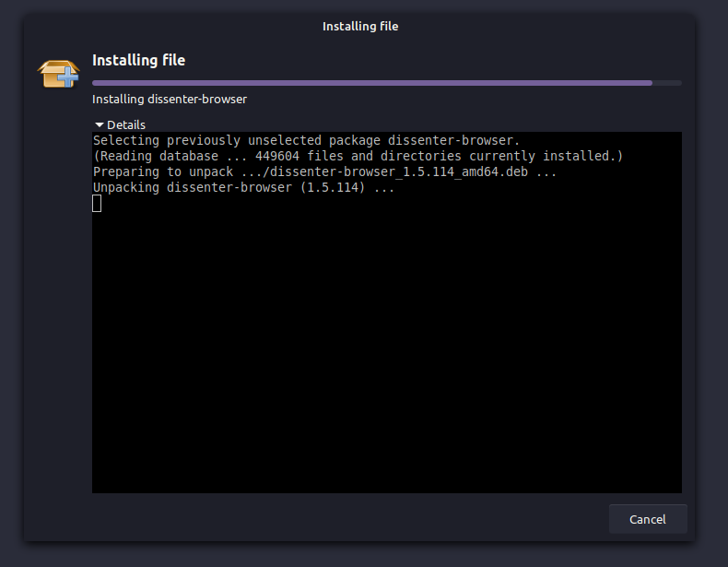
Task: Click the 'Preparing to unpack' terminal line
Action: pos(324,171)
